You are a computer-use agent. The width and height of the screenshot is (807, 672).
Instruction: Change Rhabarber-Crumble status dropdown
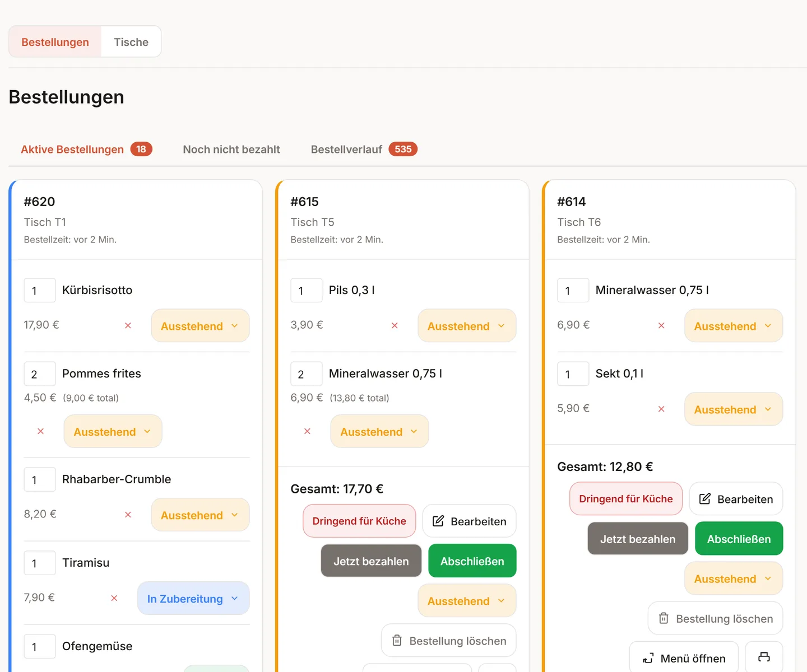200,515
